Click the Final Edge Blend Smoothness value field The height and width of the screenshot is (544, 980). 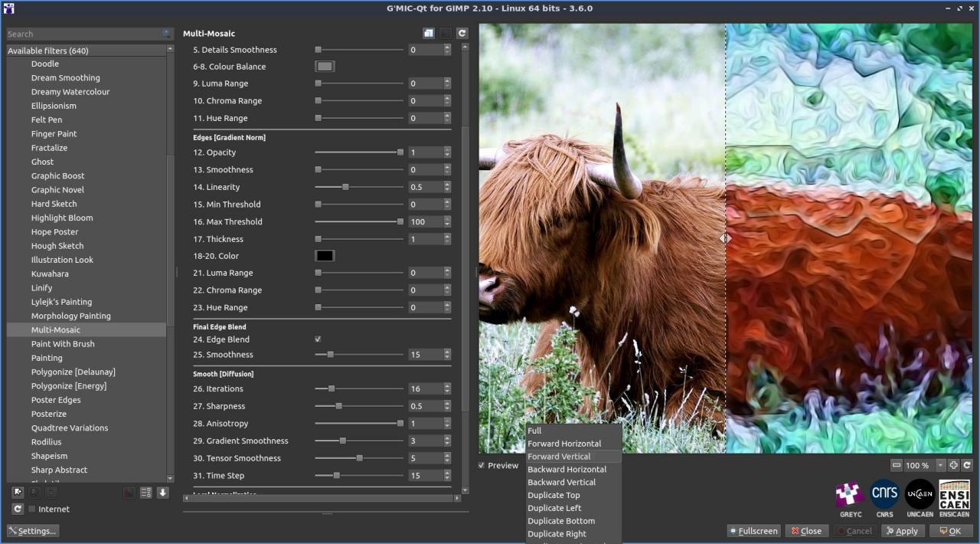point(425,355)
